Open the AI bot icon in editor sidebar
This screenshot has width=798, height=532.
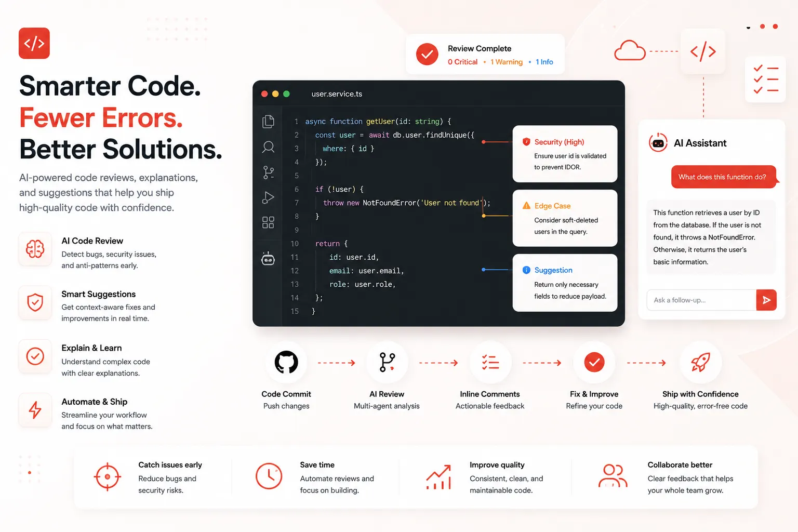tap(268, 258)
